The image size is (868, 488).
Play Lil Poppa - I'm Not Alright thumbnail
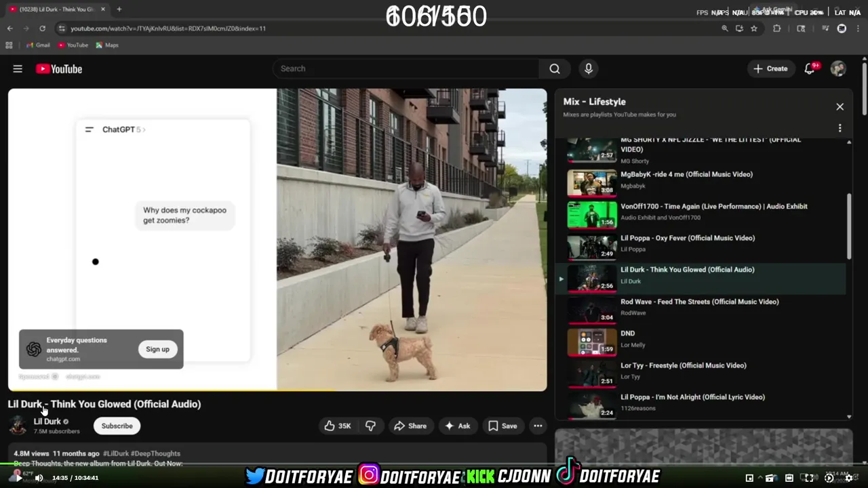tap(592, 405)
